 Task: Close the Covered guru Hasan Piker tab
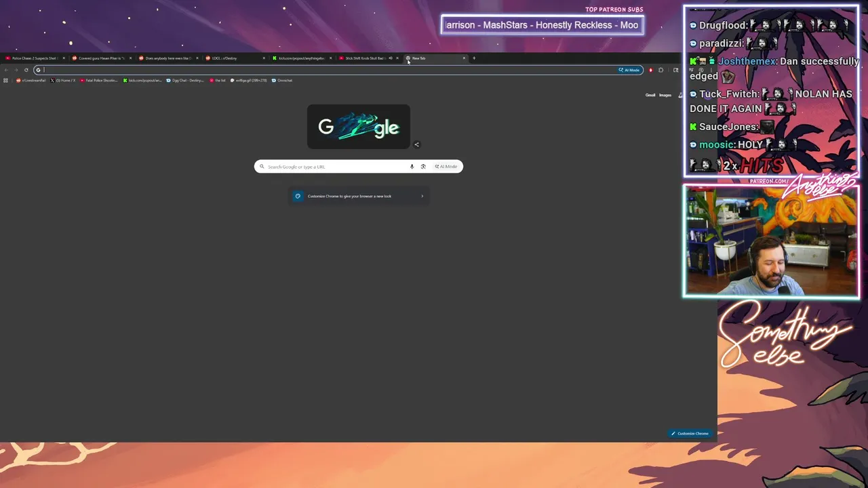[x=131, y=58]
